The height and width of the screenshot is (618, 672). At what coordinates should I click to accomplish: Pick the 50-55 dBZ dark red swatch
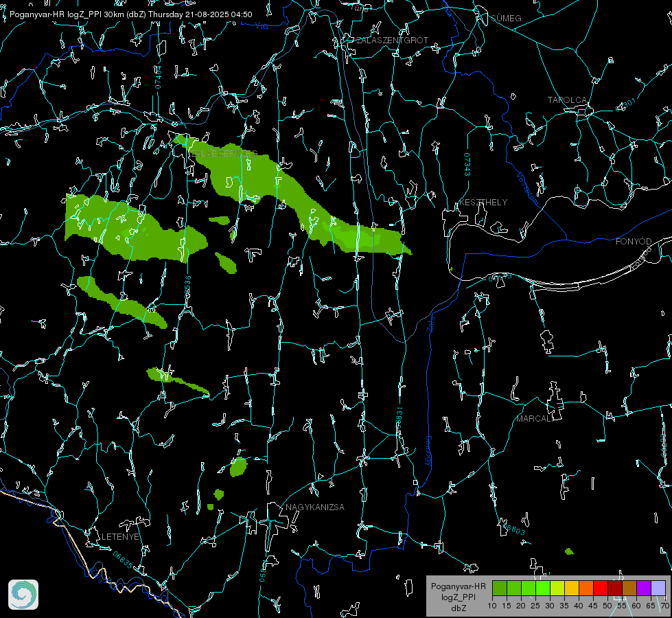click(x=615, y=588)
